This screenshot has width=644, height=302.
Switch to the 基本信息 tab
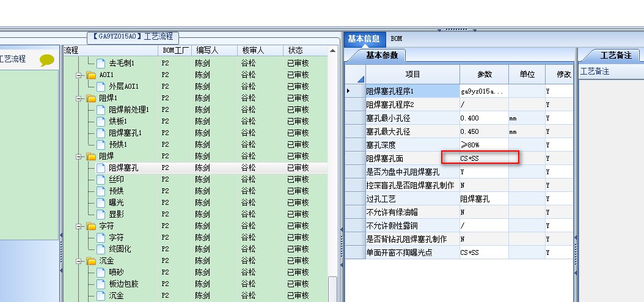(x=364, y=39)
